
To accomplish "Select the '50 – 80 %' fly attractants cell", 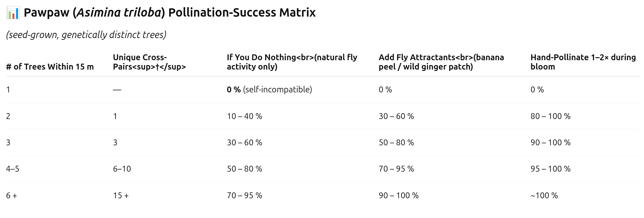I will point(396,143).
